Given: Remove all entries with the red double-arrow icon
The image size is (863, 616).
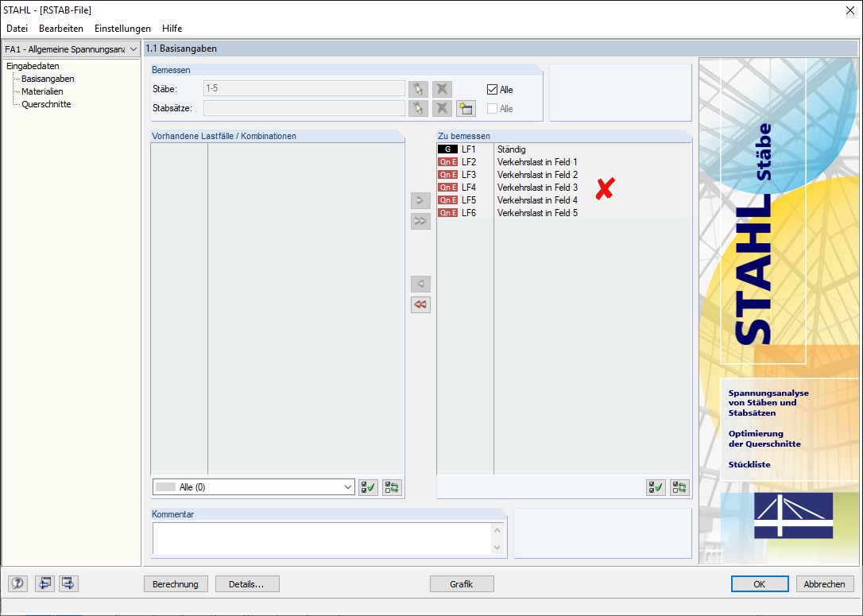Looking at the screenshot, I should (420, 304).
